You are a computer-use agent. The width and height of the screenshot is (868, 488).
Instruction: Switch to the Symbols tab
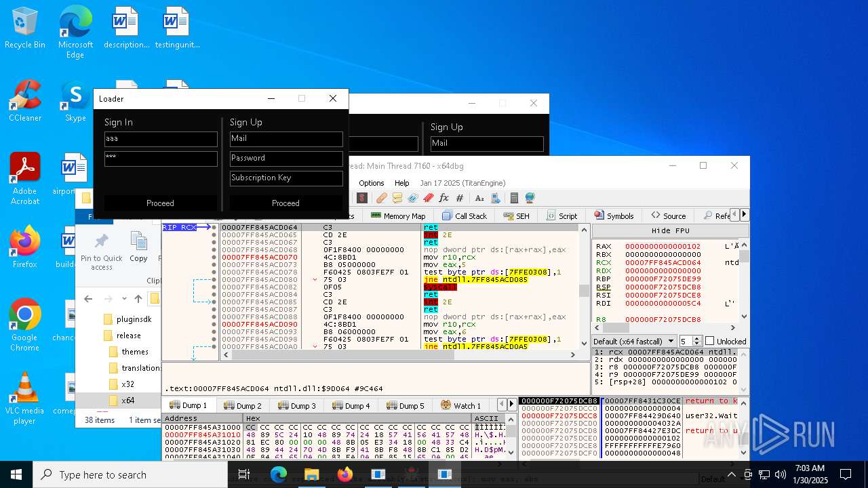[614, 216]
